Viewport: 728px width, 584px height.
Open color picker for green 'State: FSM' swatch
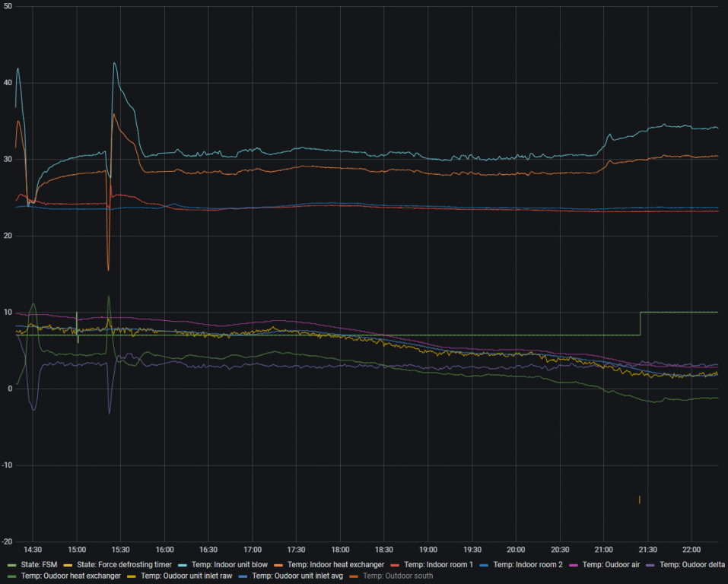click(x=11, y=565)
